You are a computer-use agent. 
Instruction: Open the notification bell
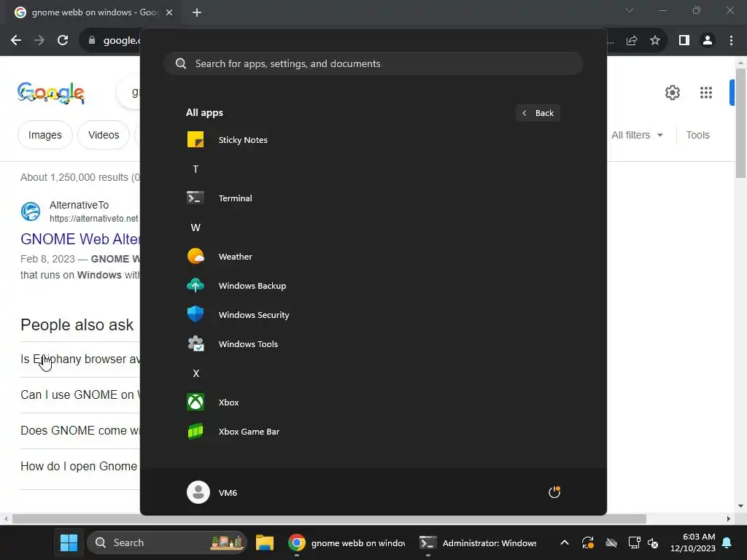click(x=727, y=542)
